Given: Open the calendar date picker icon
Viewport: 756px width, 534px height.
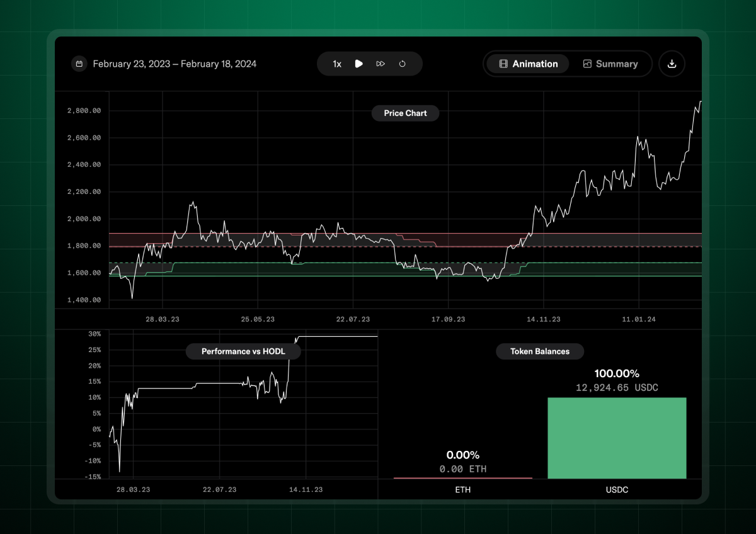Looking at the screenshot, I should point(79,64).
